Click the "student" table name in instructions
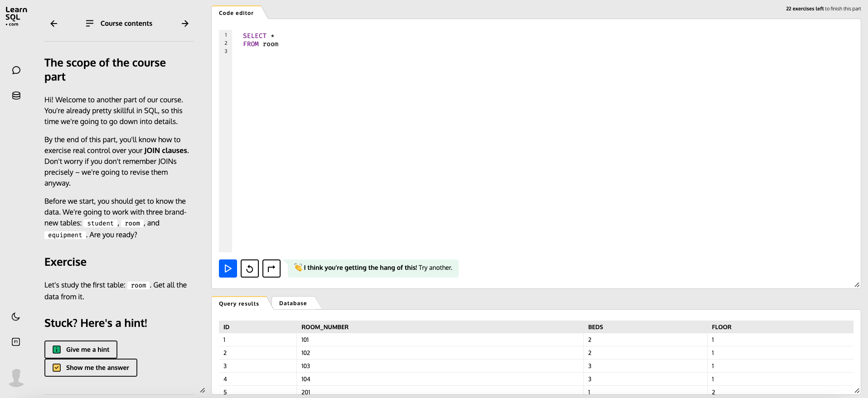868x398 pixels. (100, 223)
